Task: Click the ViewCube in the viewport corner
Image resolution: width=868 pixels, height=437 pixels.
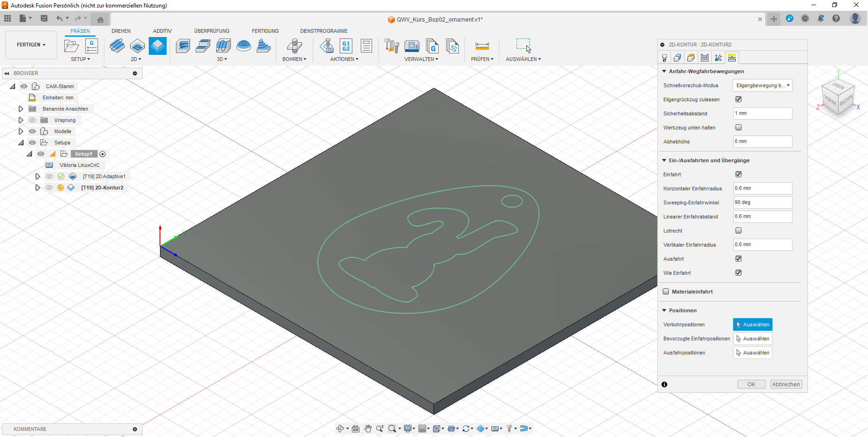Action: [x=838, y=97]
